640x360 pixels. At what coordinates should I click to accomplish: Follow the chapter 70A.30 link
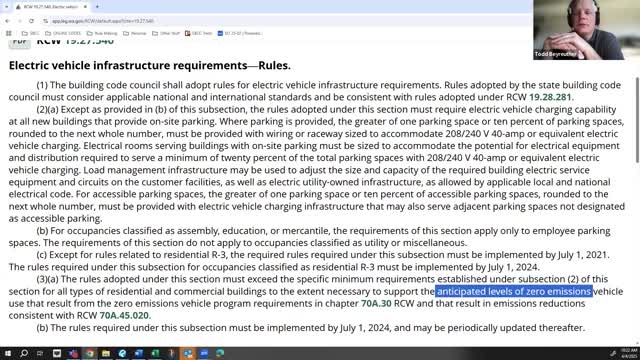[376, 303]
